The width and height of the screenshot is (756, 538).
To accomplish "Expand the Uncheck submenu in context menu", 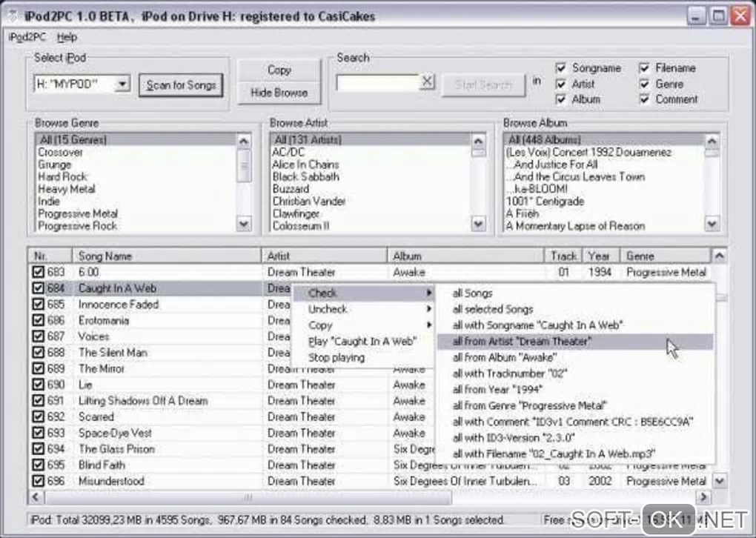I will tap(364, 309).
